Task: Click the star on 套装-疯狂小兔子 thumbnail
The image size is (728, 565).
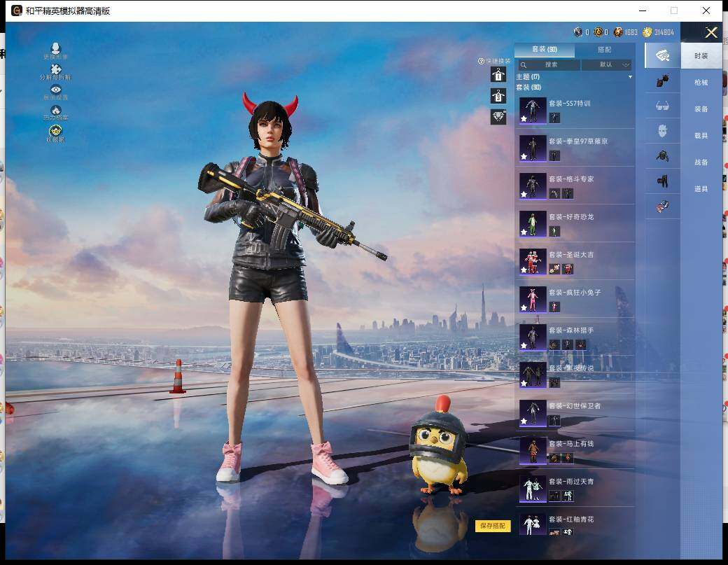Action: tap(524, 308)
